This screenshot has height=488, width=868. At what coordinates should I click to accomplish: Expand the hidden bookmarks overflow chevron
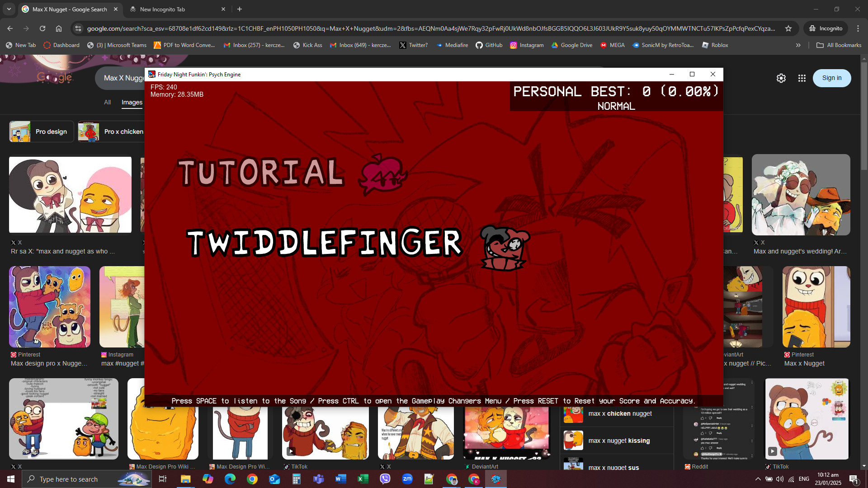point(798,45)
